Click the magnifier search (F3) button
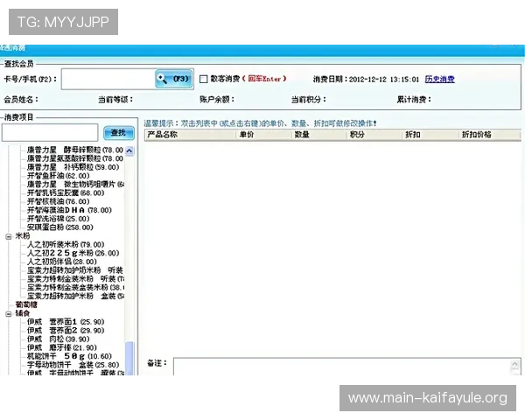Screen dimensions: 525x420 click(174, 79)
